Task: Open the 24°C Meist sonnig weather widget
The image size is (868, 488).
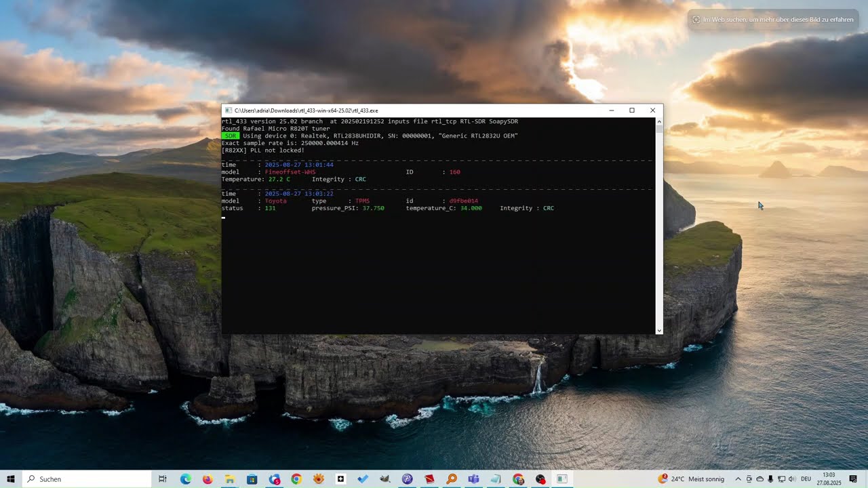Action: tap(691, 479)
